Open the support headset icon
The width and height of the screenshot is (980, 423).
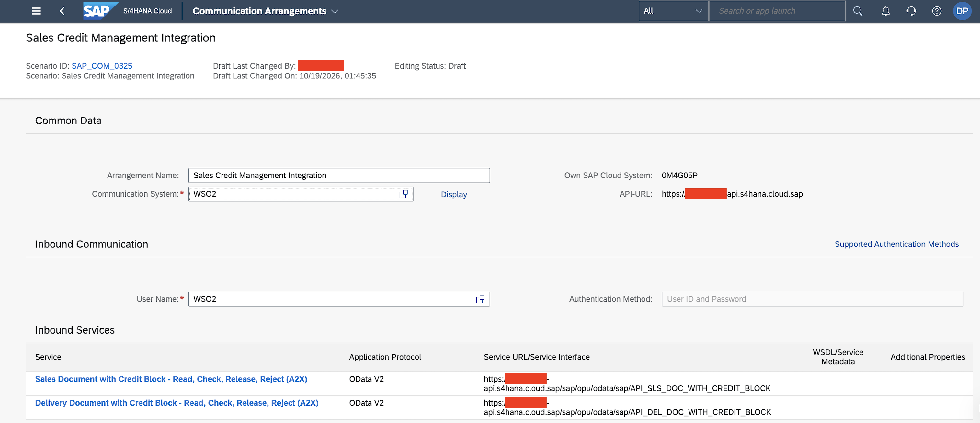[911, 11]
